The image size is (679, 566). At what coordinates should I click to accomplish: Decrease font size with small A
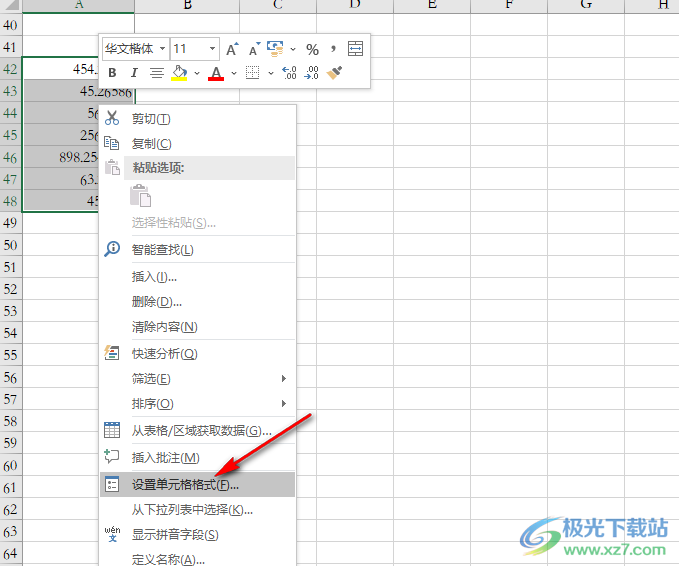(254, 49)
